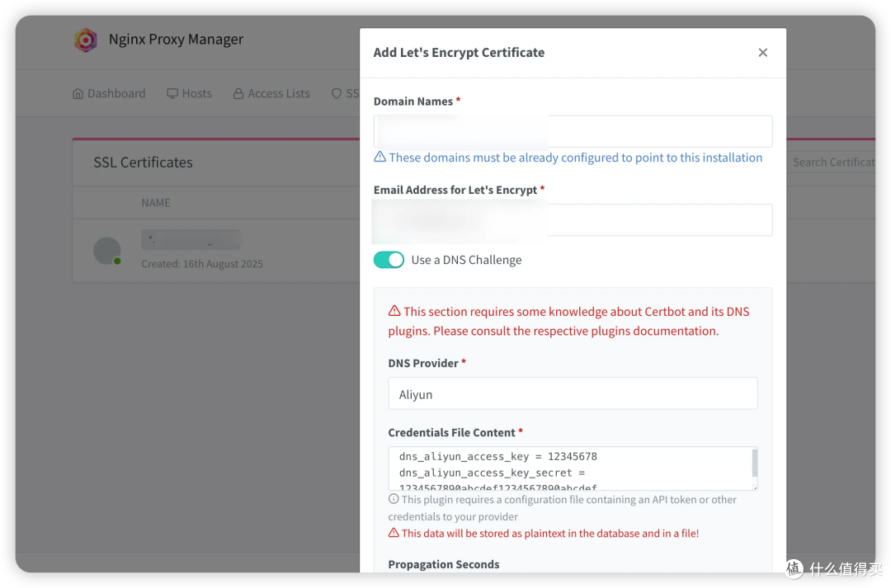Click the Hosts monitor icon
The height and width of the screenshot is (588, 891).
pos(172,94)
